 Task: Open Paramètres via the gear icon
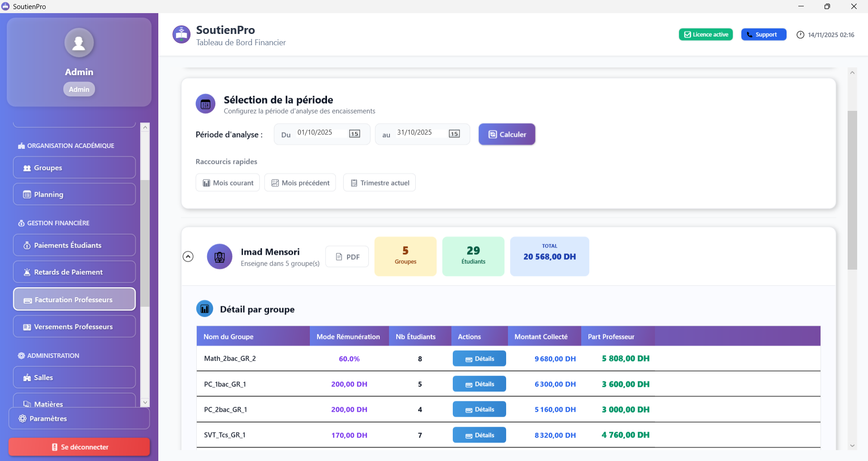pyautogui.click(x=22, y=418)
